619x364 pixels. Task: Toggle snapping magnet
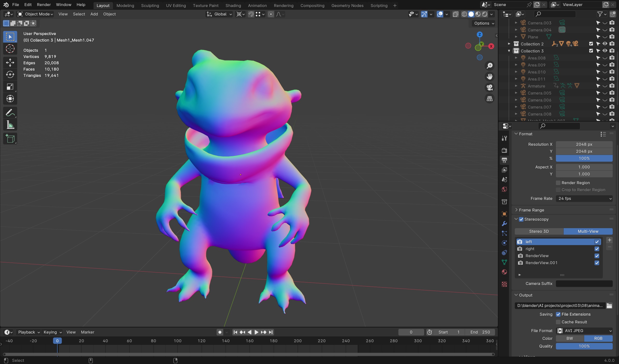coord(251,14)
